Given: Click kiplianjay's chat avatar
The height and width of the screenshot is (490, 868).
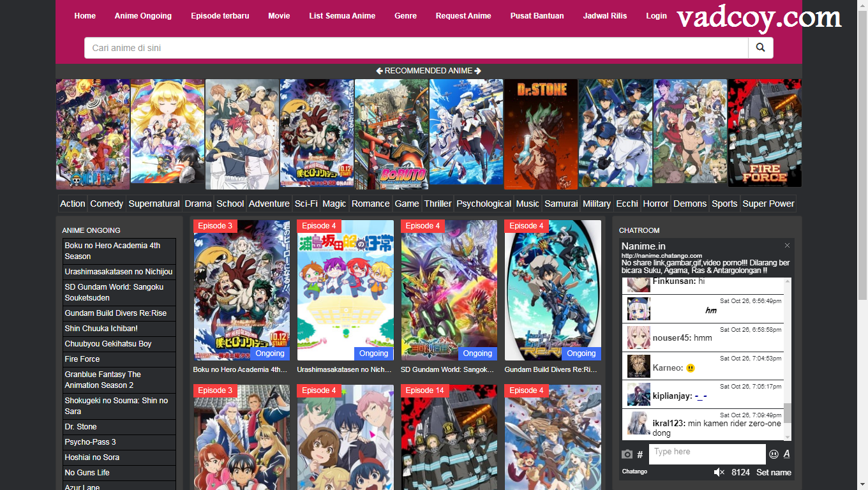Looking at the screenshot, I should pos(639,394).
